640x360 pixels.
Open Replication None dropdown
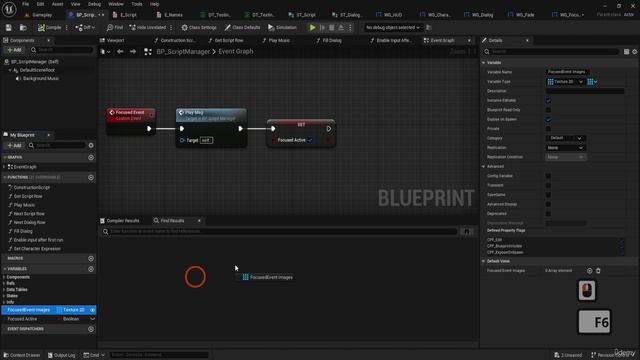pos(565,148)
